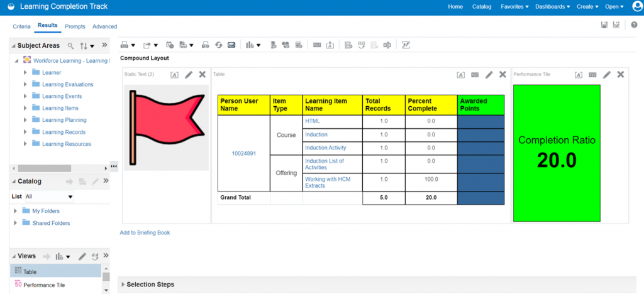Select the Results tab

[x=48, y=25]
